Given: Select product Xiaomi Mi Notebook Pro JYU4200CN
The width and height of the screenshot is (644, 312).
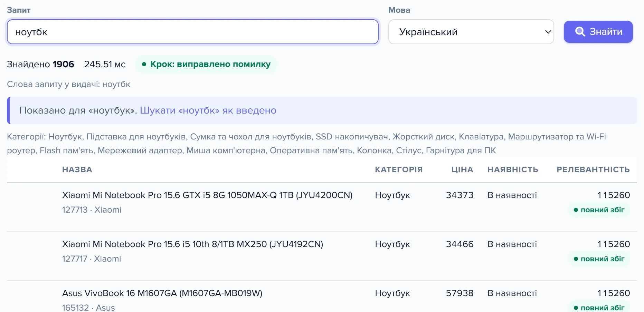Looking at the screenshot, I should [x=207, y=195].
